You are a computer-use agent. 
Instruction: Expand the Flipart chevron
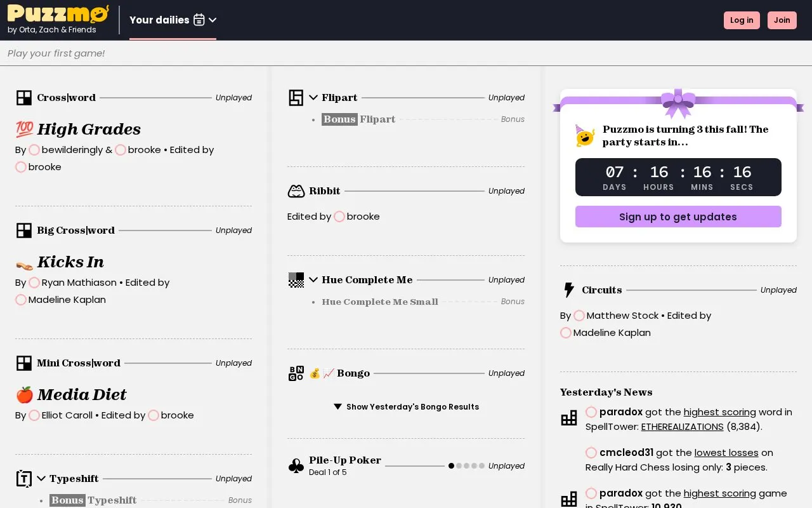(x=313, y=98)
